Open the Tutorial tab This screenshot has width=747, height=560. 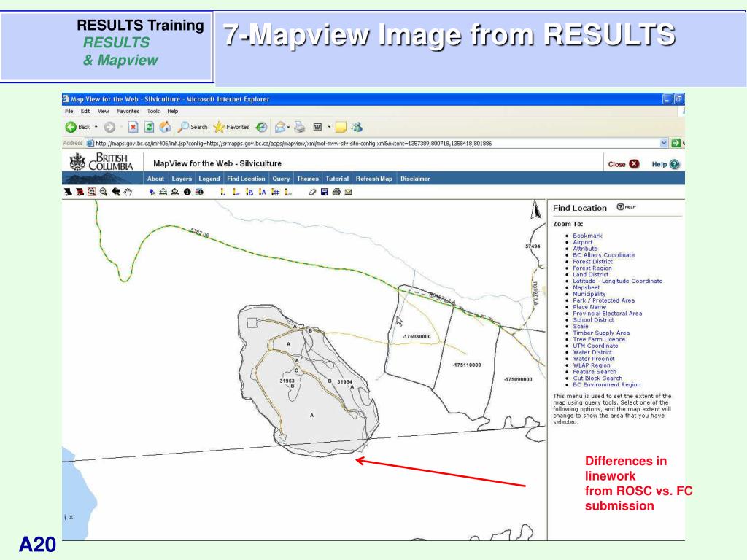click(337, 179)
